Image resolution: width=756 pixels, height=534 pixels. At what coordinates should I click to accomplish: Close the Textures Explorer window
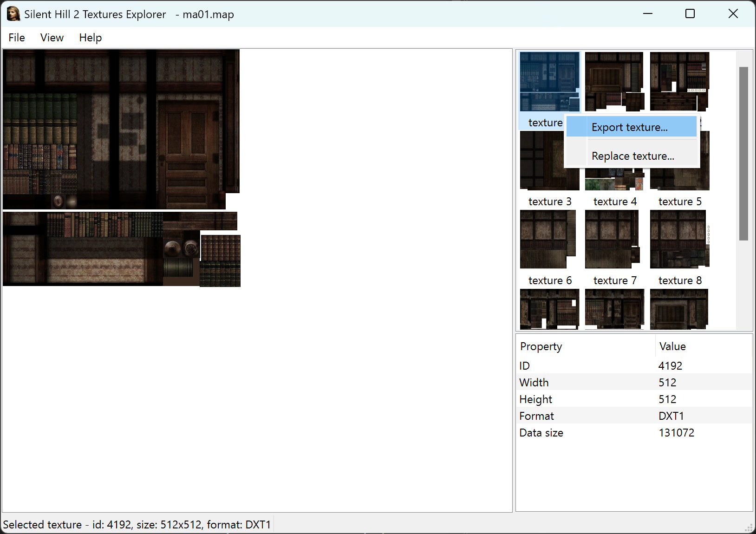pyautogui.click(x=733, y=13)
